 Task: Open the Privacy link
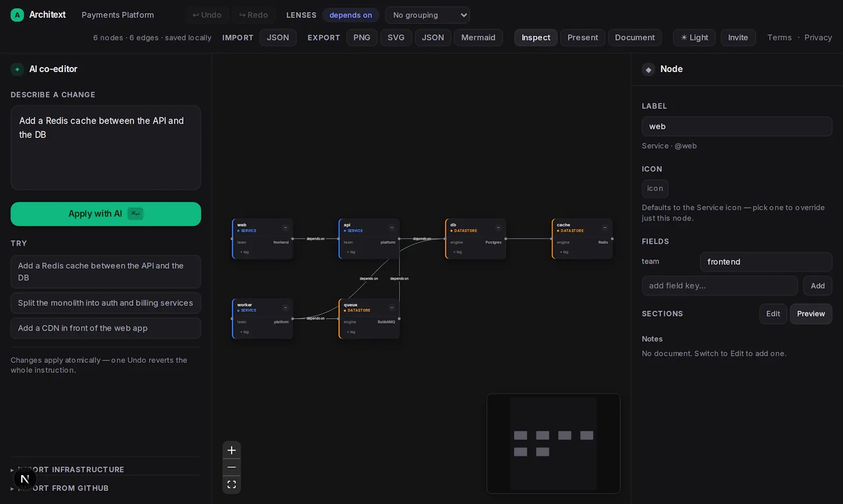818,37
